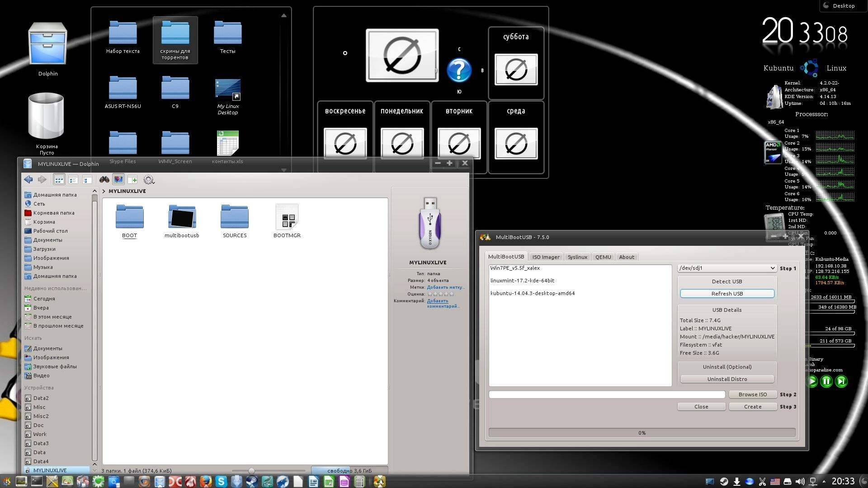Open the Корзина trash desktop icon

tap(47, 123)
